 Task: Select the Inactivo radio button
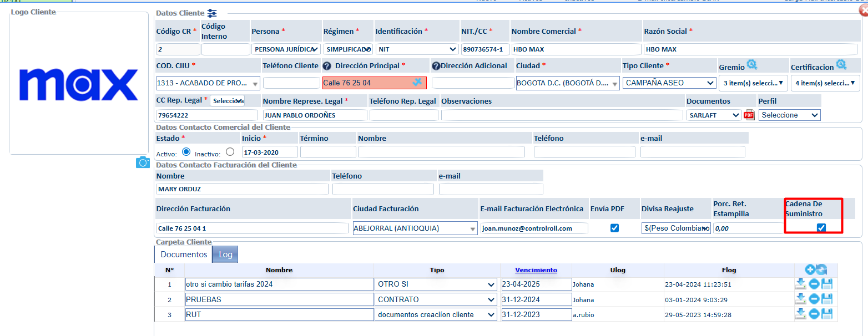point(230,152)
